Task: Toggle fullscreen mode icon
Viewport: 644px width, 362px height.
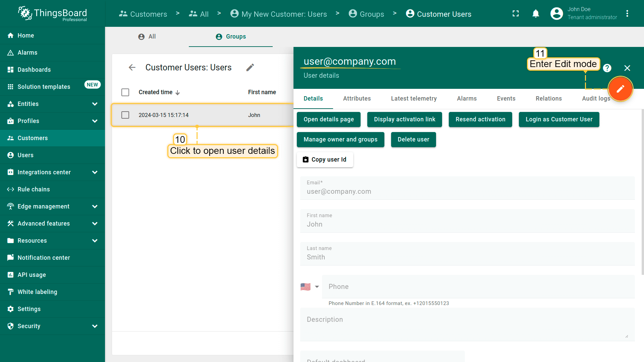Action: (x=516, y=14)
